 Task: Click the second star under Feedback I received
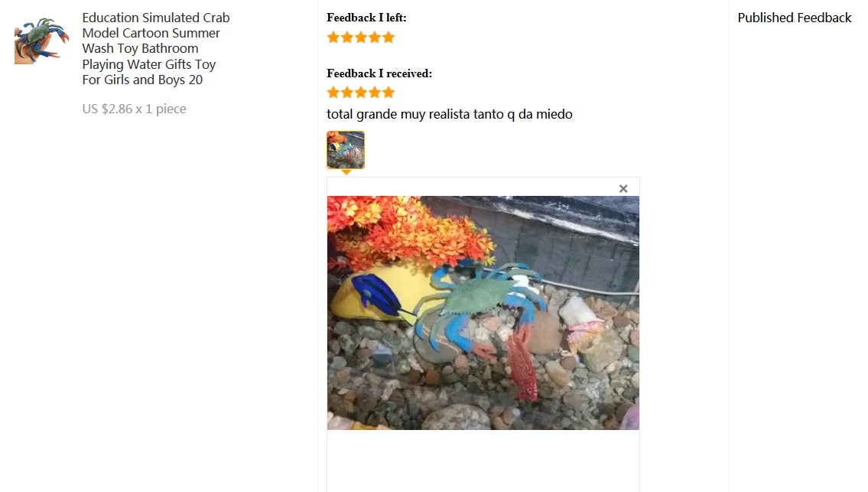point(347,92)
